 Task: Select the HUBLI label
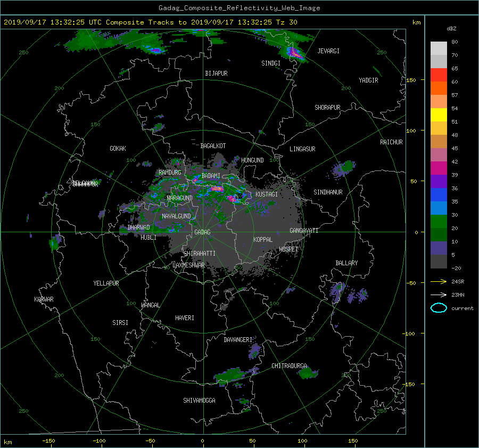tap(148, 238)
